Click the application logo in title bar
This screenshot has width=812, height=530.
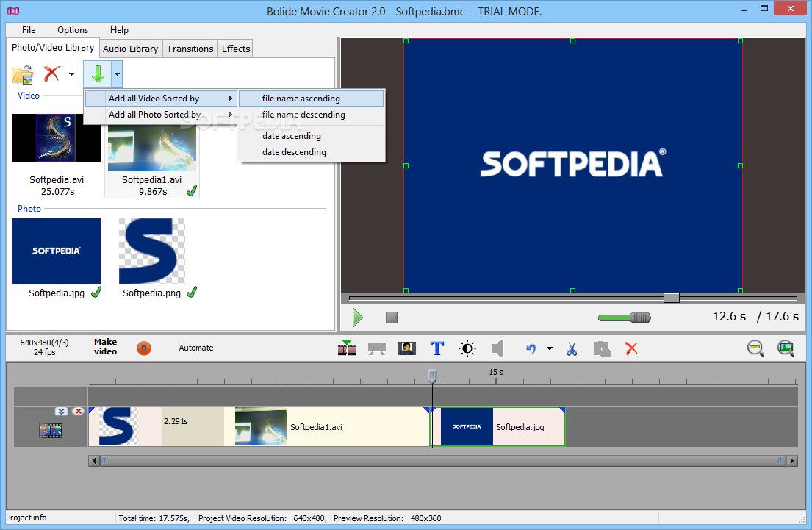tap(13, 10)
